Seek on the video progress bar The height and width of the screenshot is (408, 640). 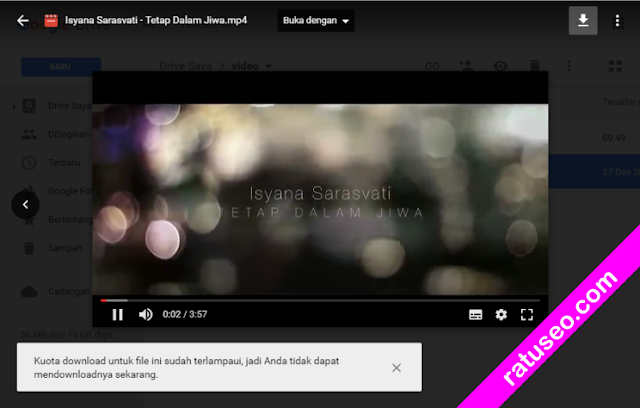click(320, 300)
